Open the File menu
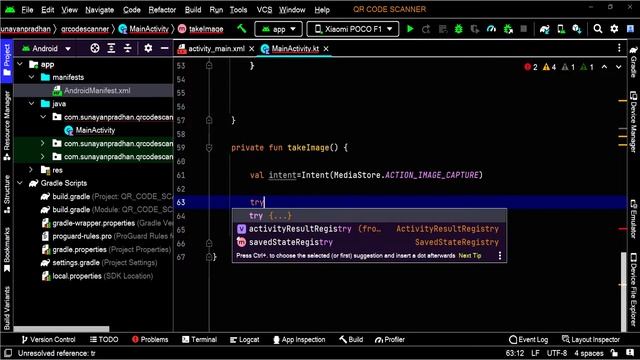Viewport: 640px width, 360px height. [27, 10]
